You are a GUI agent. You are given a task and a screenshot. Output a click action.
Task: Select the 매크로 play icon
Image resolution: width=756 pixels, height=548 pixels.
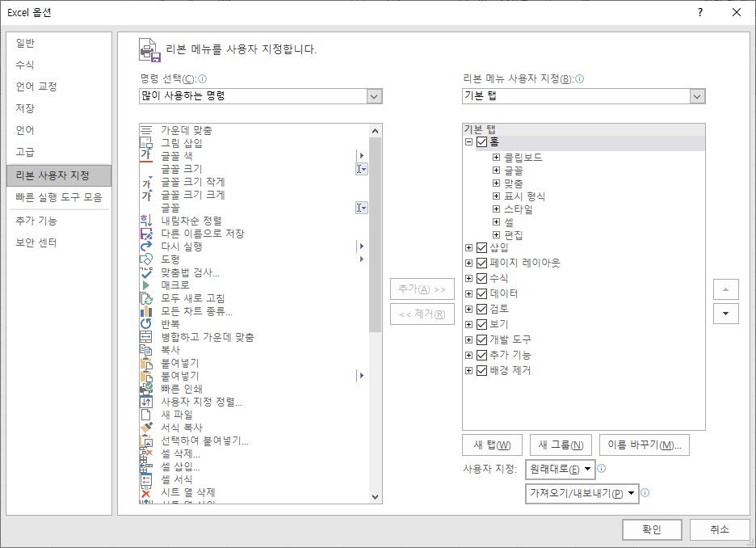pos(146,285)
